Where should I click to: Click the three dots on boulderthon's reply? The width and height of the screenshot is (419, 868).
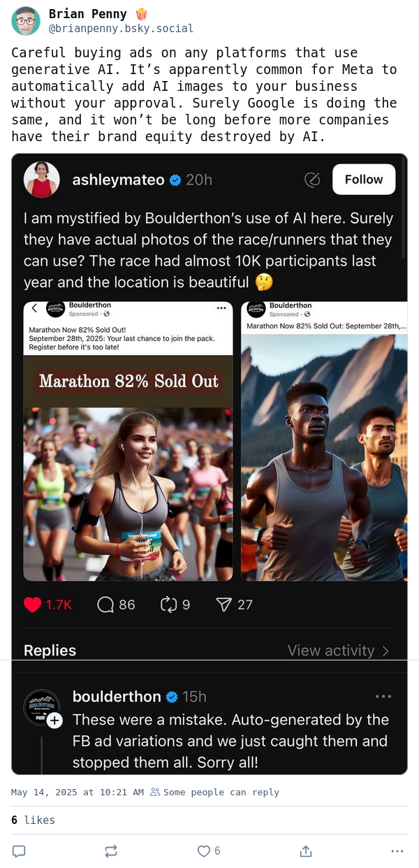(383, 696)
